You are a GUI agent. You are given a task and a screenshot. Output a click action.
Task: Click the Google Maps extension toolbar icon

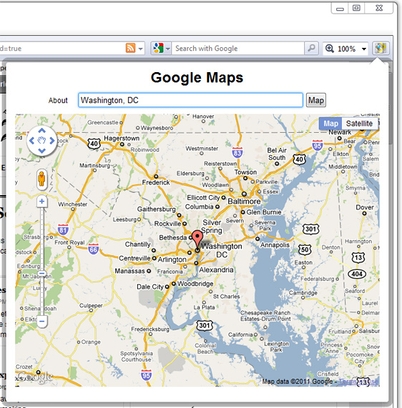[x=380, y=48]
